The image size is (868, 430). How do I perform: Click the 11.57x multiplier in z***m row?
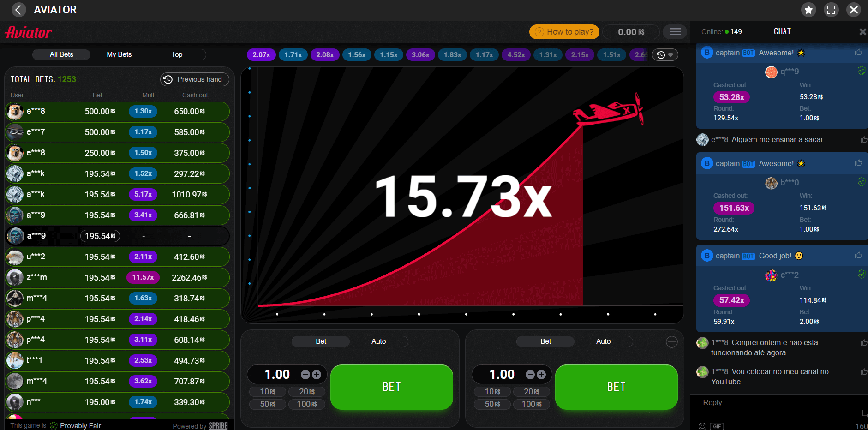click(x=143, y=277)
